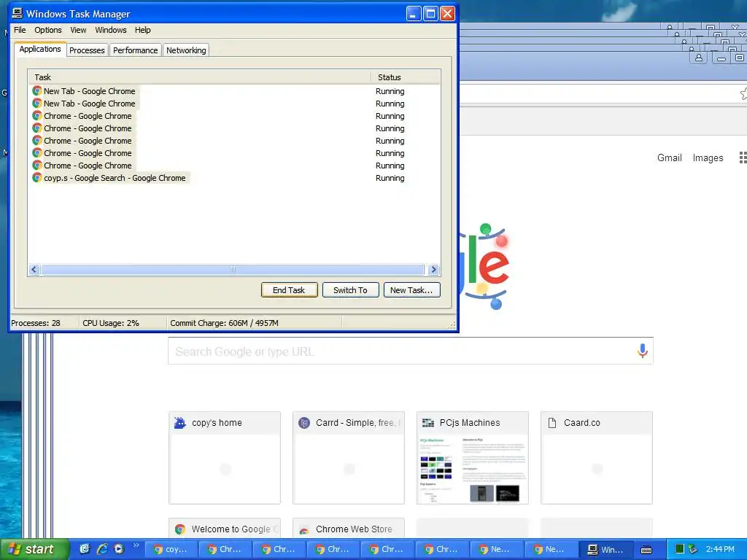747x560 pixels.
Task: Click the Chrome icon beside coyp.s task
Action: (x=36, y=178)
